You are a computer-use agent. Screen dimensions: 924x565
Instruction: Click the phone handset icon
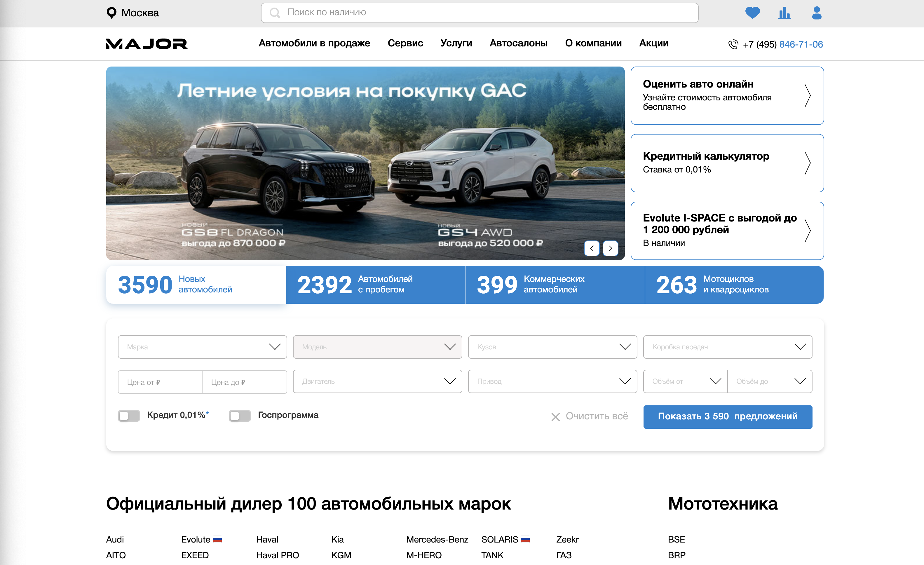tap(733, 44)
